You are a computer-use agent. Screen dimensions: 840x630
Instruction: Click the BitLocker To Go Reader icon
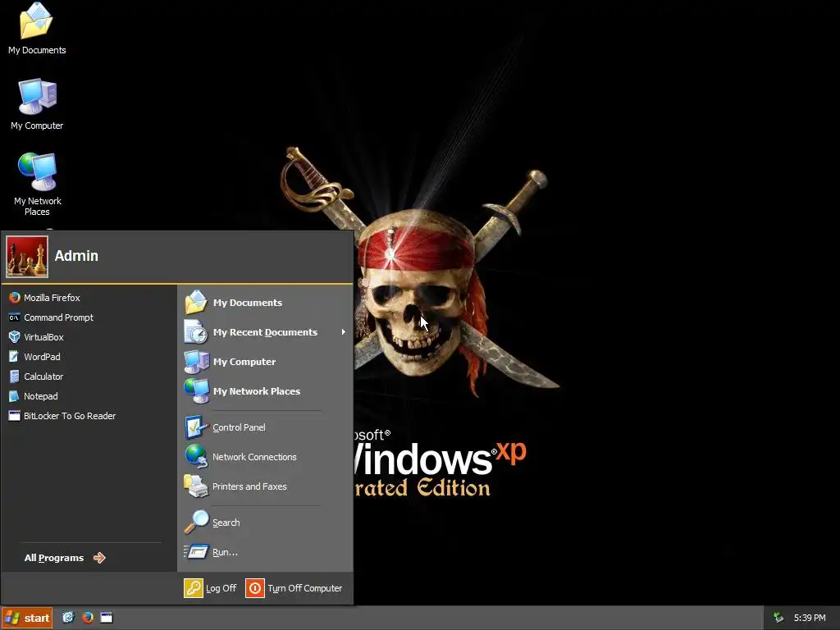click(15, 416)
